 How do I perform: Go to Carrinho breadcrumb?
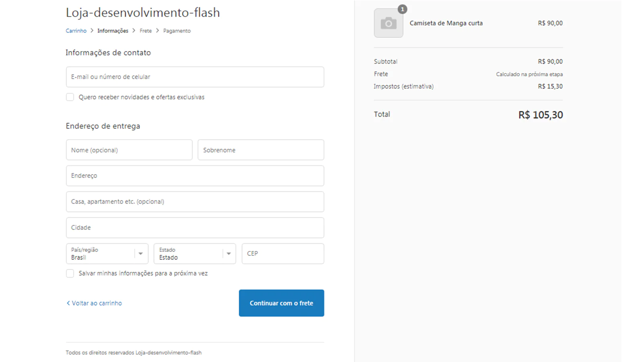(76, 31)
